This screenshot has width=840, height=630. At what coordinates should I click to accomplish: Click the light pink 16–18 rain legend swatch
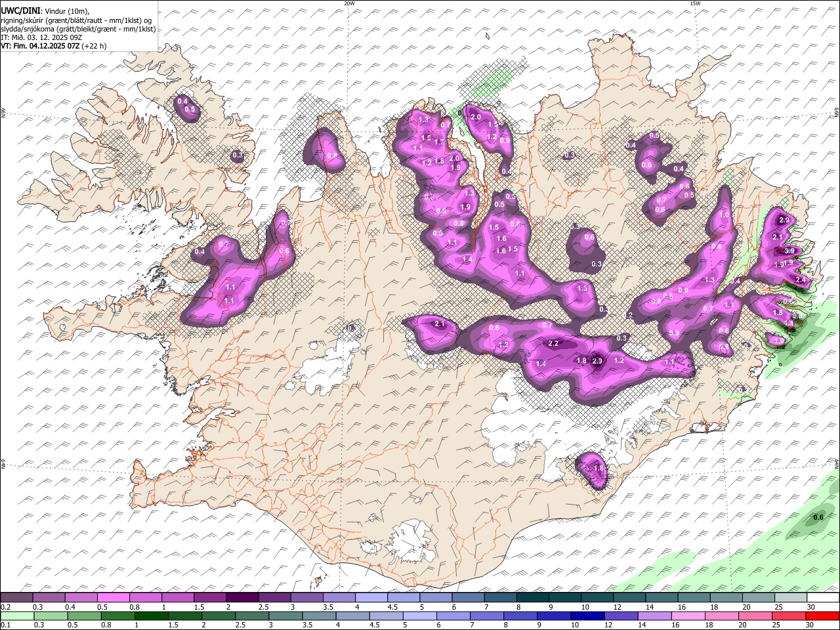(688, 616)
